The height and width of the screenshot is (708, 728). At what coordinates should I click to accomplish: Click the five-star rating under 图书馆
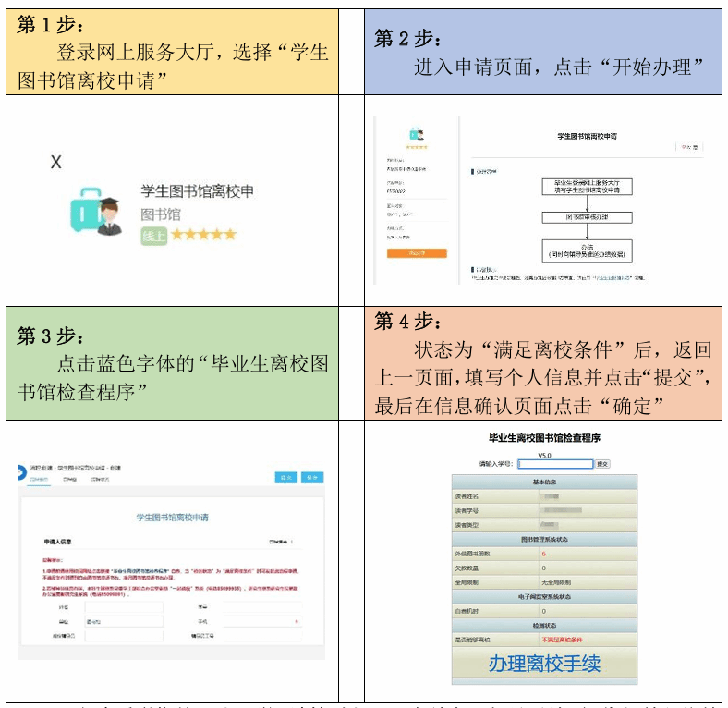(x=203, y=235)
